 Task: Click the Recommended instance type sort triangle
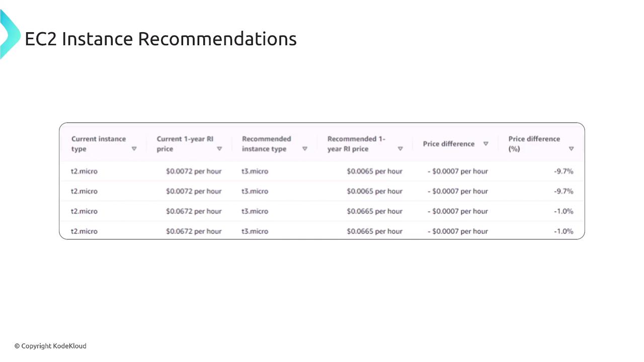(304, 149)
